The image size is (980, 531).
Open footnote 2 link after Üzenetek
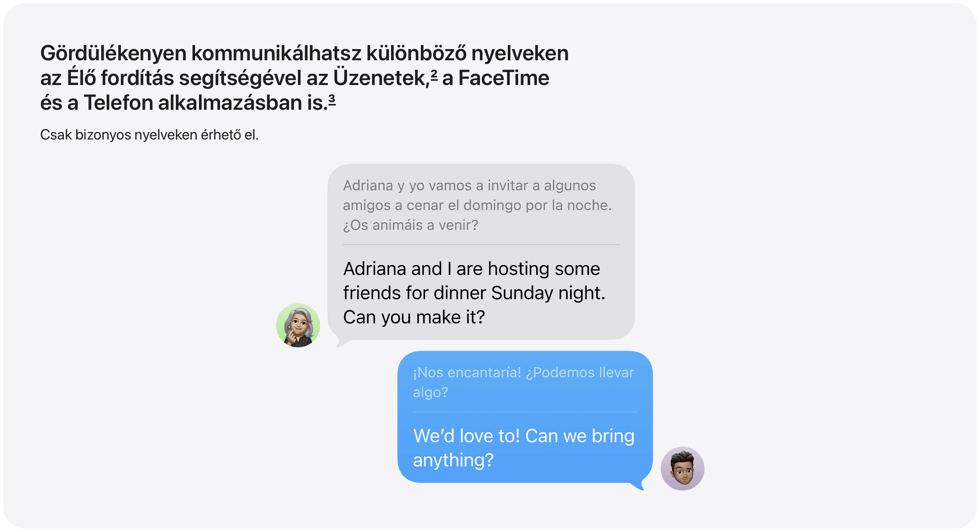click(x=434, y=75)
